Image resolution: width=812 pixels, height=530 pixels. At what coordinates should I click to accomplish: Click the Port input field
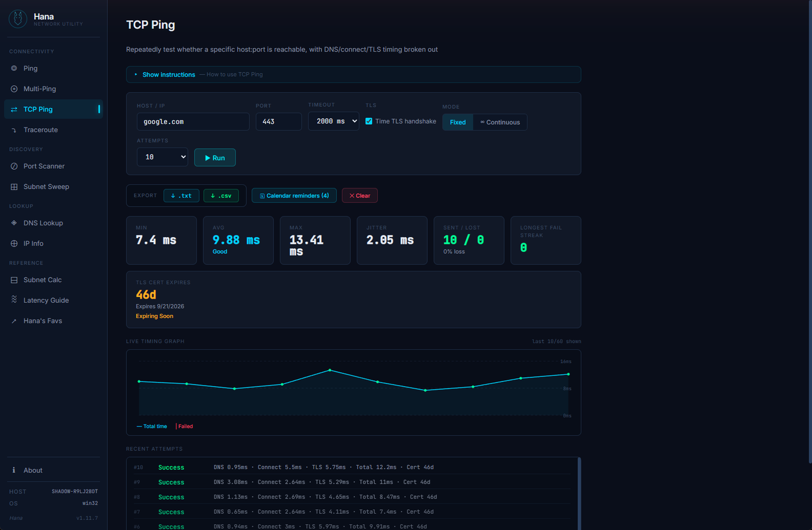tap(278, 122)
